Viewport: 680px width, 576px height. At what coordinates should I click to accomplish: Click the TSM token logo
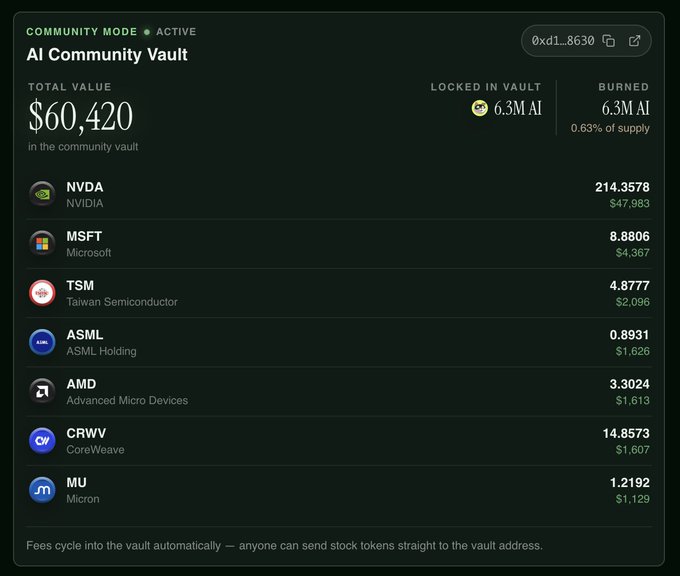tap(42, 293)
